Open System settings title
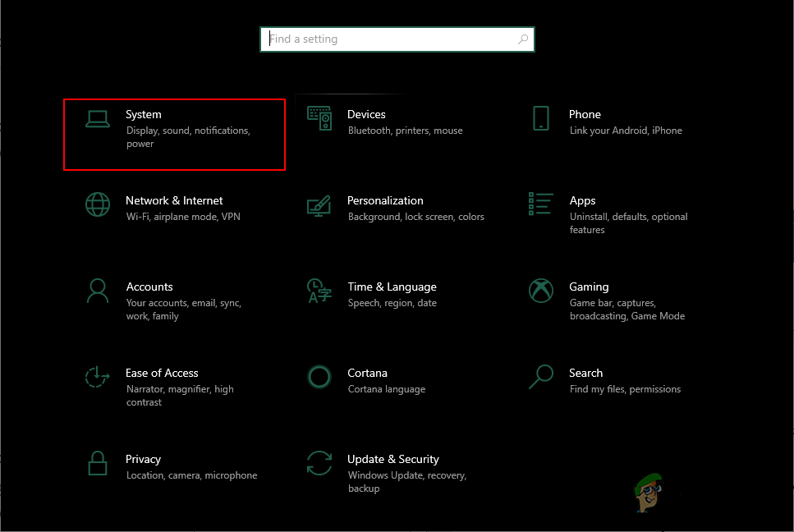This screenshot has height=532, width=794. [x=144, y=114]
